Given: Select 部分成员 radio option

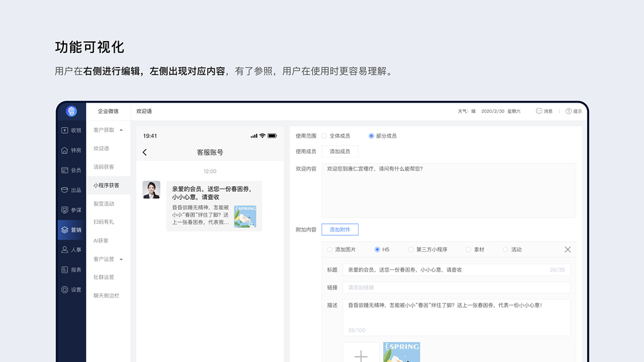Looking at the screenshot, I should tap(371, 136).
